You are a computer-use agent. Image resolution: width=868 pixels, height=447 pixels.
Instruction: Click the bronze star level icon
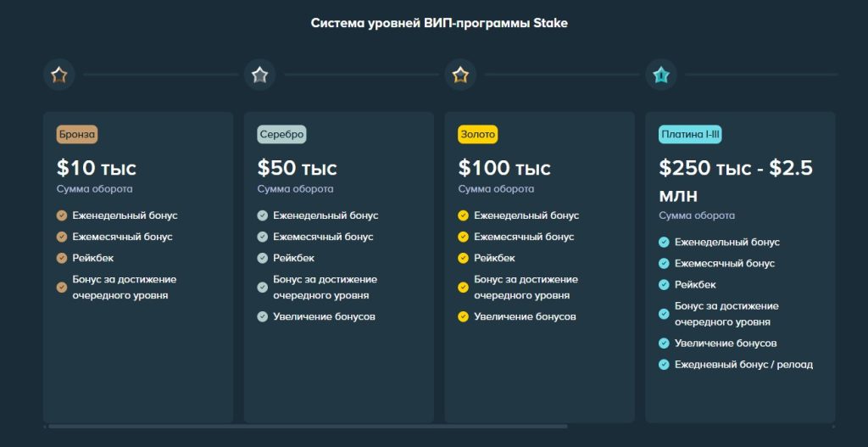(x=59, y=75)
